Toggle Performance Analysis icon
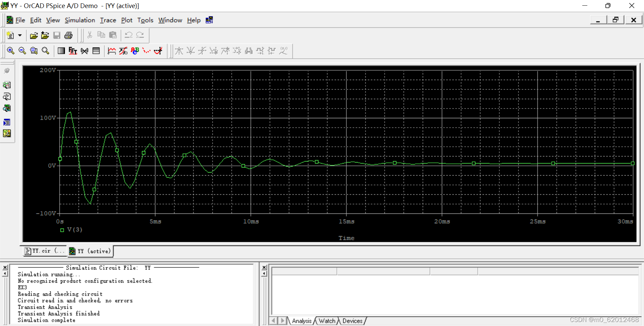Viewport: 644px width, 326px height. coord(85,51)
